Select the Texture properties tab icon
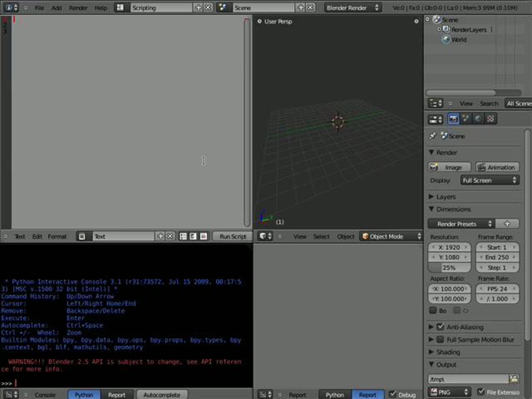Screen dimensions: 532x399 491,119
